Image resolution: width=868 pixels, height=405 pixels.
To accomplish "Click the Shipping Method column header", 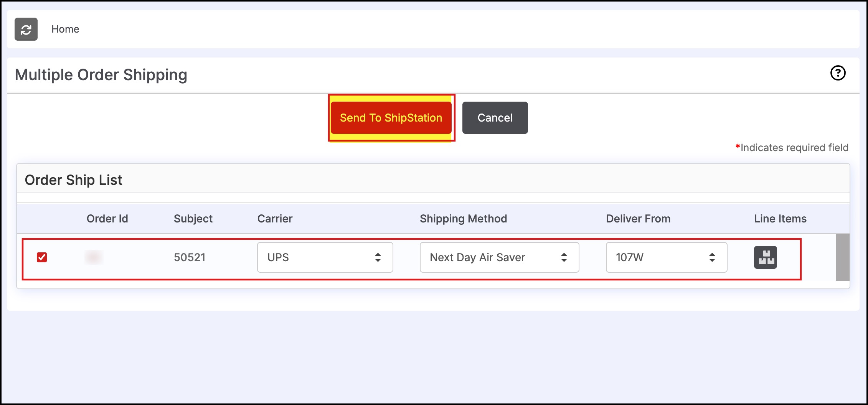I will tap(463, 219).
